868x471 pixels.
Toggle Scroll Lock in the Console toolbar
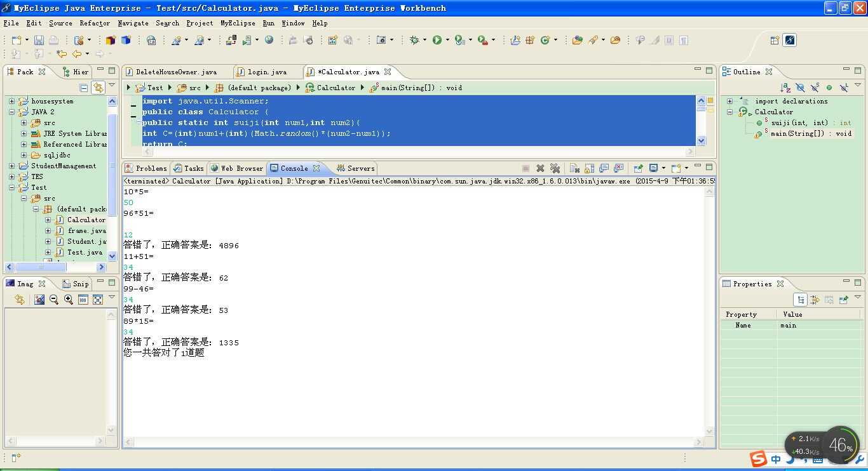point(589,168)
